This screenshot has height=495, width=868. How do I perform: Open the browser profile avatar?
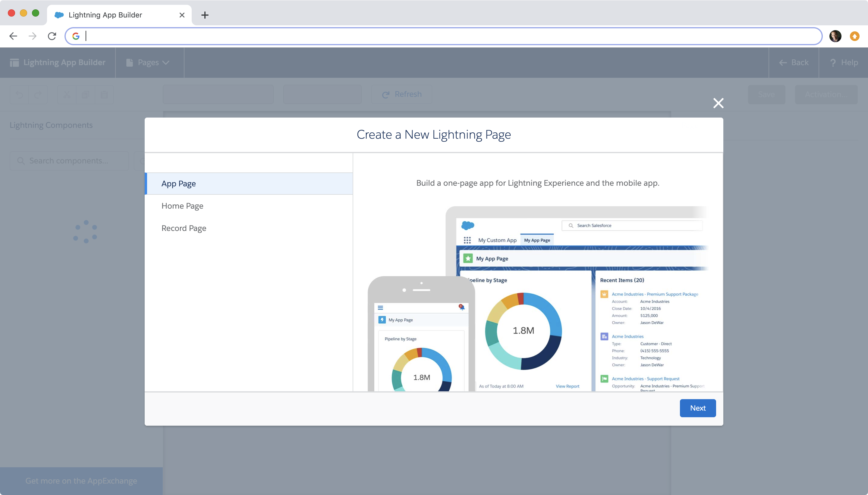[x=835, y=36]
